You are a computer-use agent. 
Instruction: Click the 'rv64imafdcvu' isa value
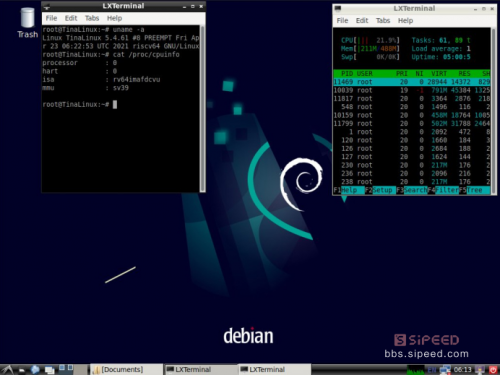(137, 80)
